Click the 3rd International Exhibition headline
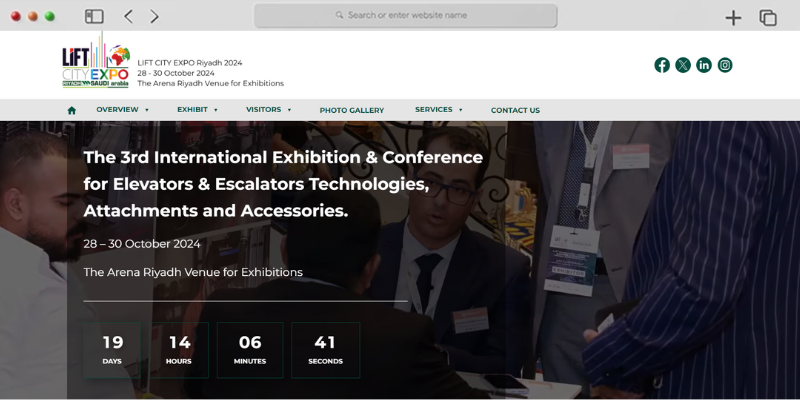This screenshot has width=800, height=400. click(x=283, y=184)
